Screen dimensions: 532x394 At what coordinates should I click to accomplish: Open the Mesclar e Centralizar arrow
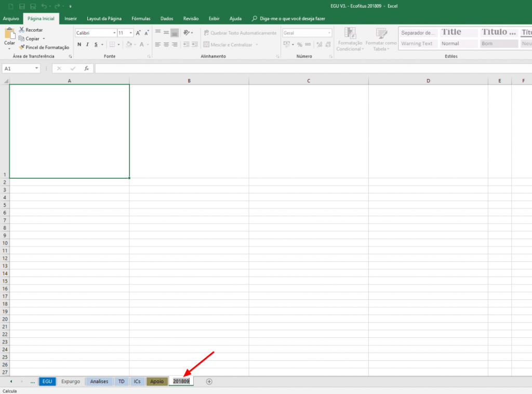pos(257,45)
